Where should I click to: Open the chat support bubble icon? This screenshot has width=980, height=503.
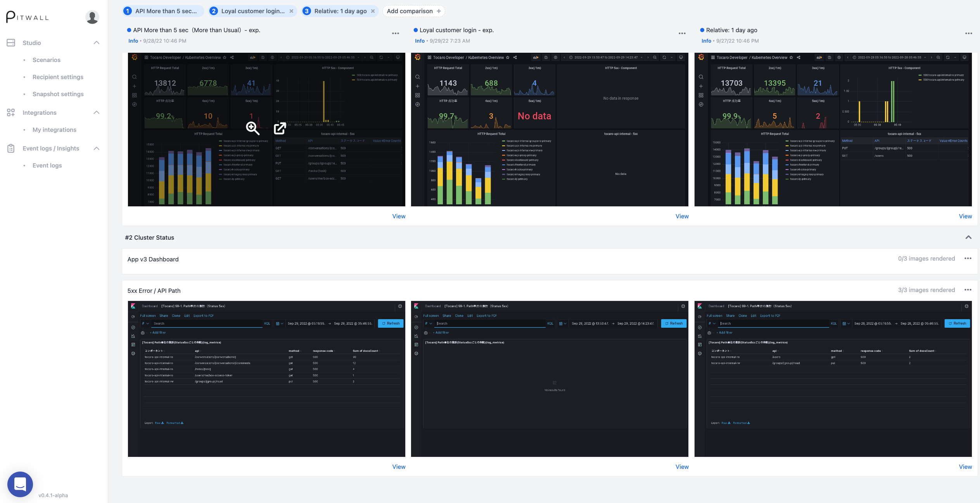(20, 484)
